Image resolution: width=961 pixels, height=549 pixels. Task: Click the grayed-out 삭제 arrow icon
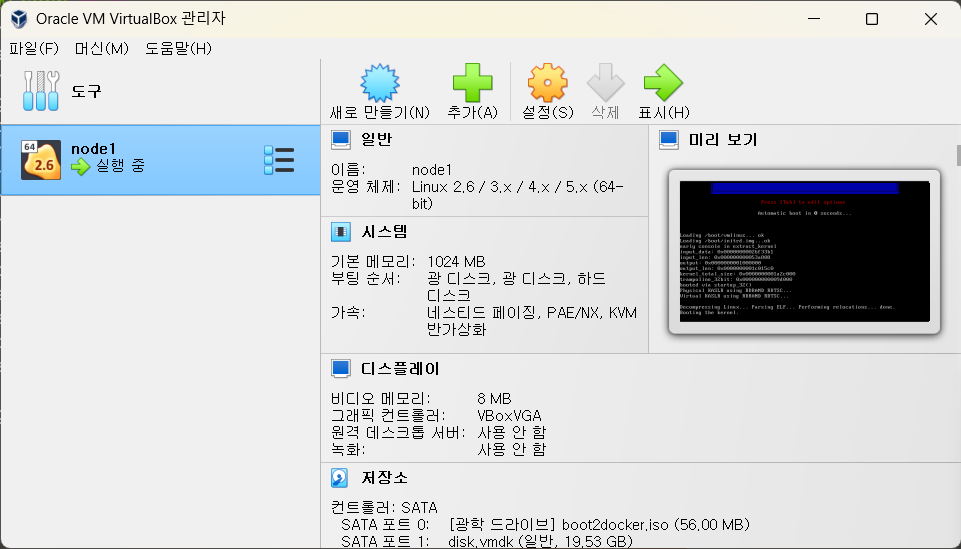click(x=606, y=83)
